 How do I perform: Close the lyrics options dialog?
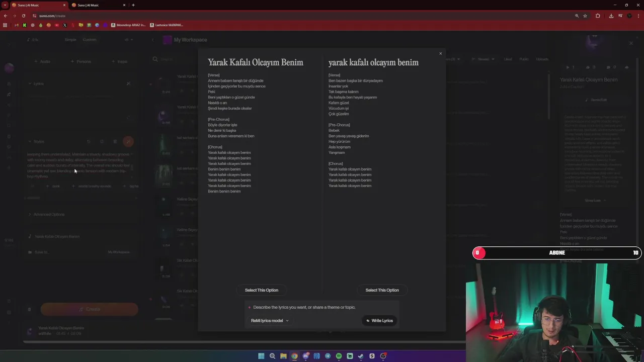pos(440,53)
